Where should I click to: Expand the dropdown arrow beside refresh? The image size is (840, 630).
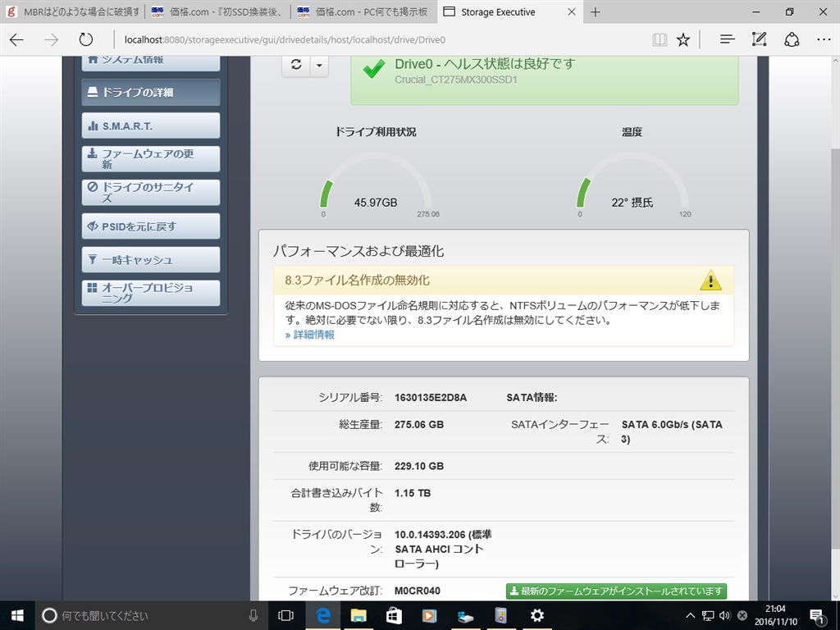[319, 65]
